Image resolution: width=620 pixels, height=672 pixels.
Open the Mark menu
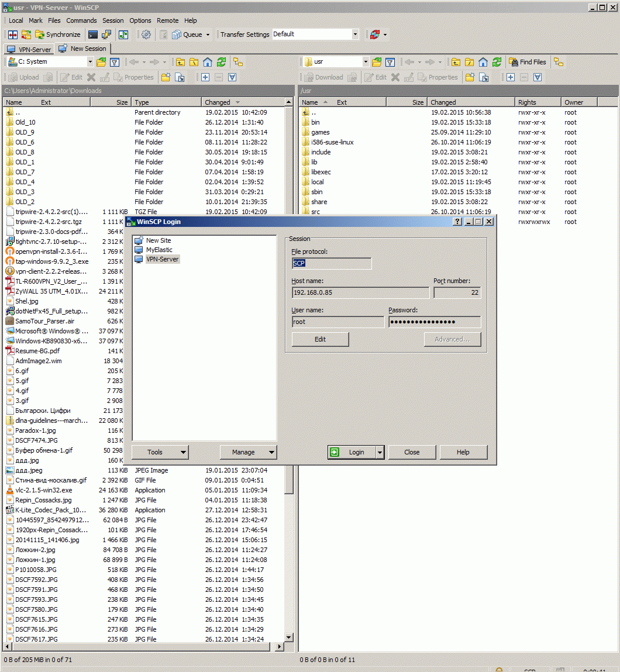coord(36,20)
